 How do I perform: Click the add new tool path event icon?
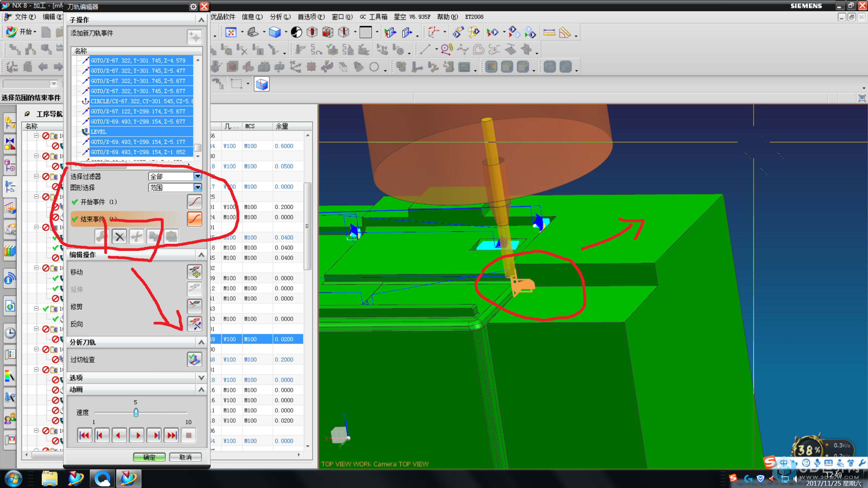tap(195, 37)
